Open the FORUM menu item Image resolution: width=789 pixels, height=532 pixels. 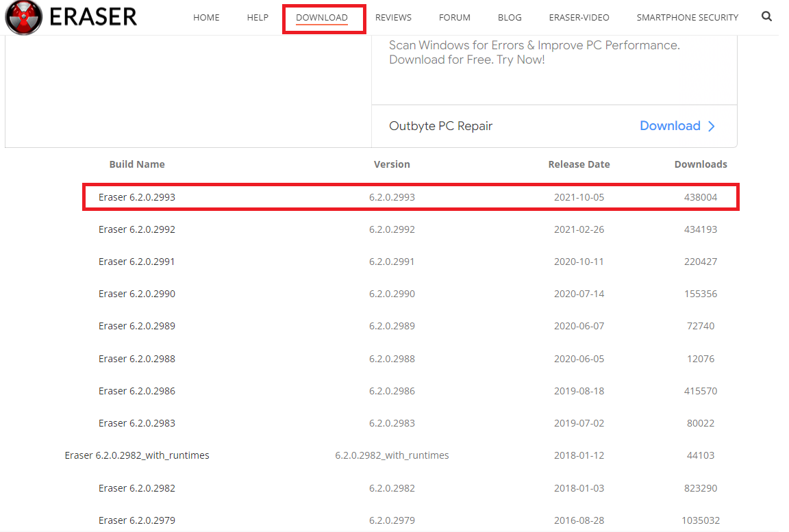[x=455, y=18]
